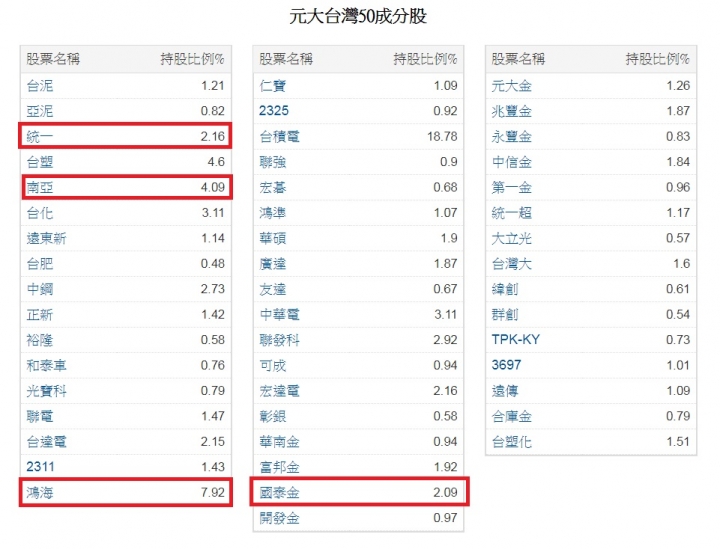The image size is (720, 549).
Task: Click the 台塑化 stock name
Action: (512, 442)
